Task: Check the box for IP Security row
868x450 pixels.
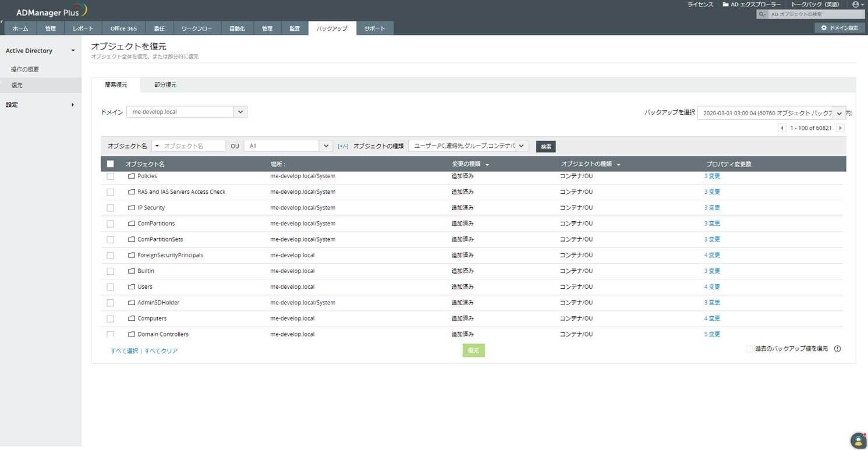Action: (111, 208)
